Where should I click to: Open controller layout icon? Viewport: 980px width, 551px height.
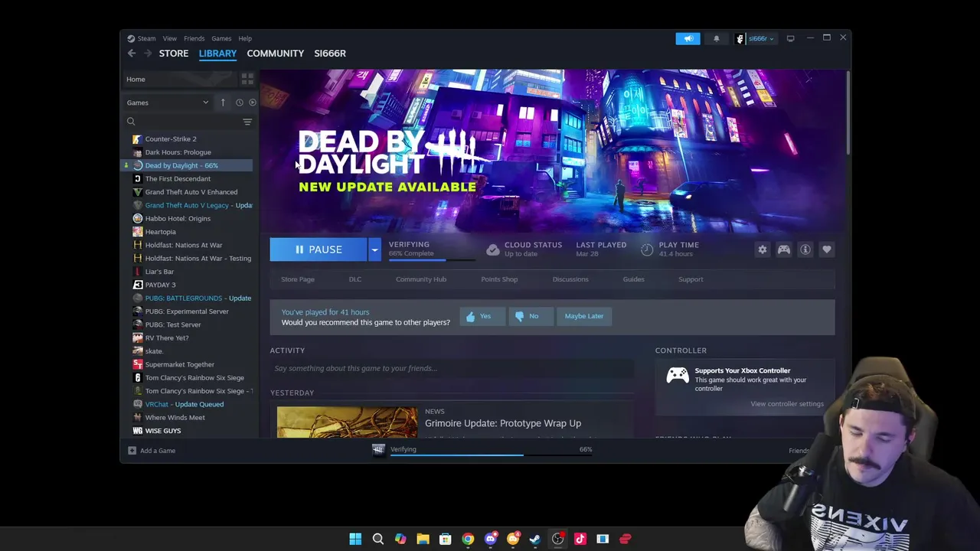pos(784,249)
